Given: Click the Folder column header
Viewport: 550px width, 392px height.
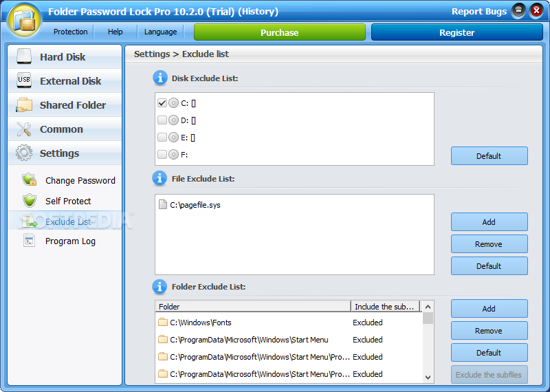Looking at the screenshot, I should (x=253, y=306).
